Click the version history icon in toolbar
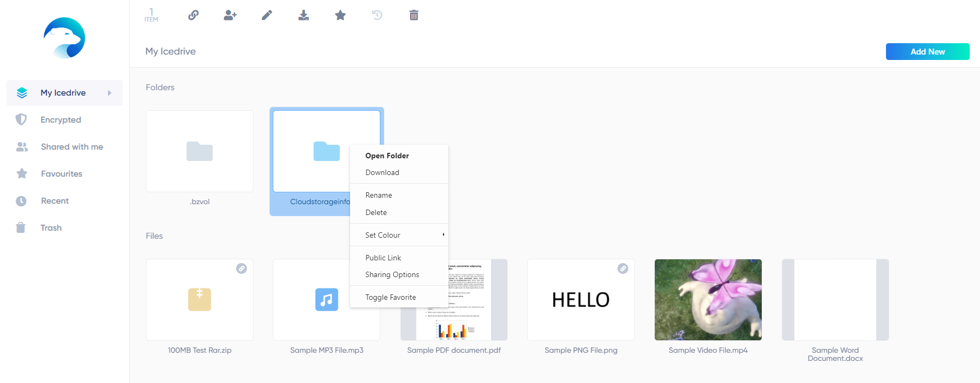The image size is (980, 383). [x=377, y=15]
